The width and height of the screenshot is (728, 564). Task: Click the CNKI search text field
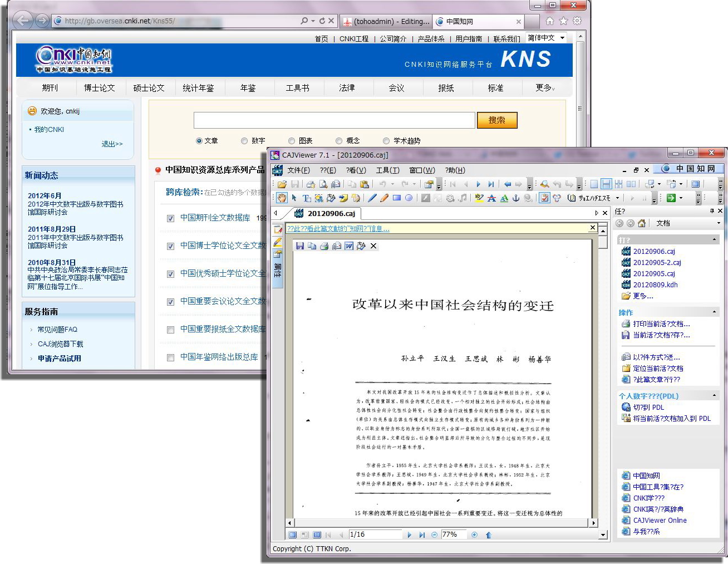tap(334, 120)
